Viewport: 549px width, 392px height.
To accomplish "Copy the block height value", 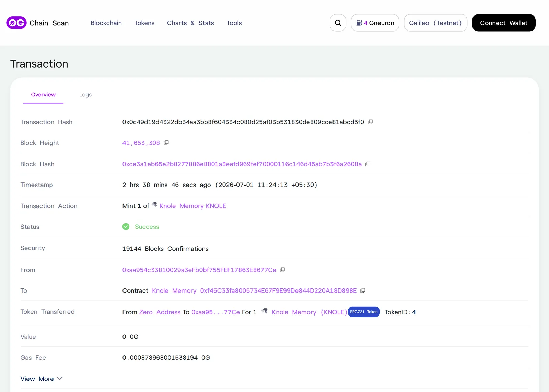I will pos(166,143).
